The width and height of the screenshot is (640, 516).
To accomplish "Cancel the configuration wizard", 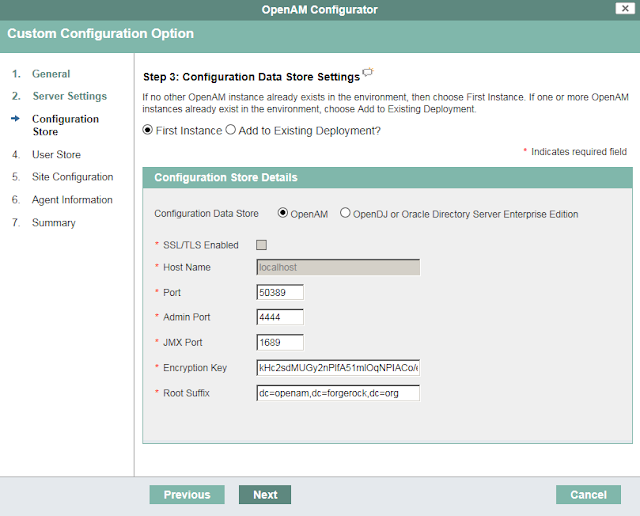I will [588, 495].
